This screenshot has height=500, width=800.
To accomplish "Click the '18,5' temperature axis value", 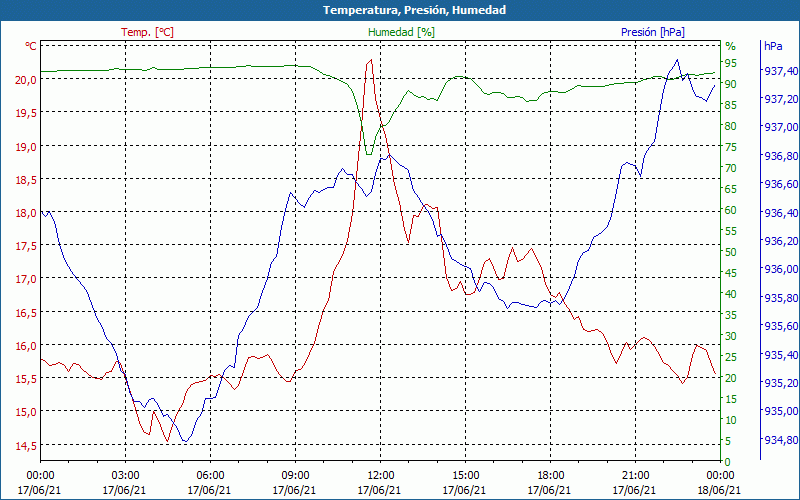I will point(26,180).
